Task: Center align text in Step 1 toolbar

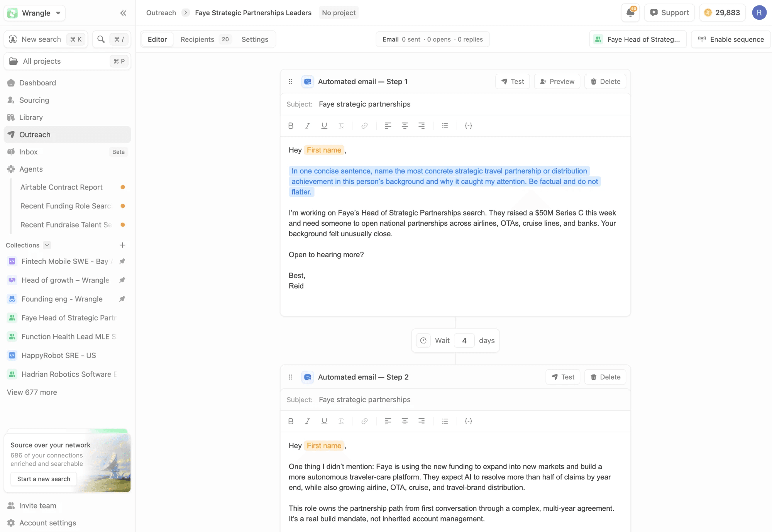Action: pos(405,125)
